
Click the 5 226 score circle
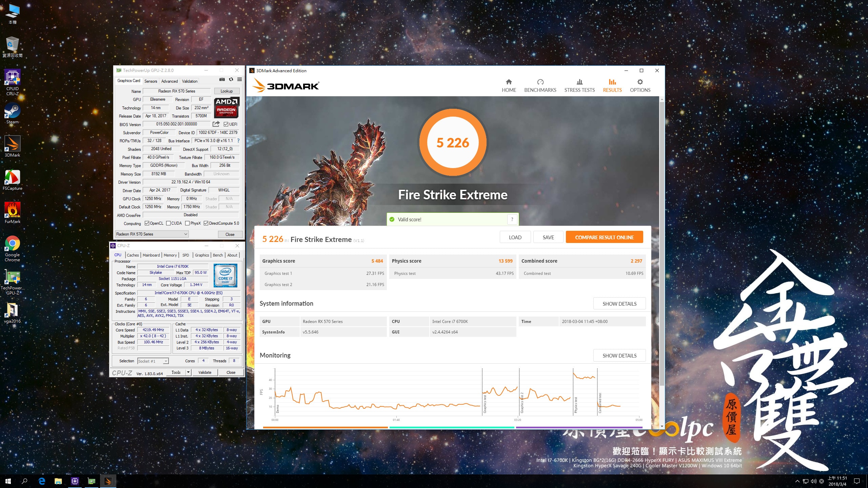tap(453, 142)
